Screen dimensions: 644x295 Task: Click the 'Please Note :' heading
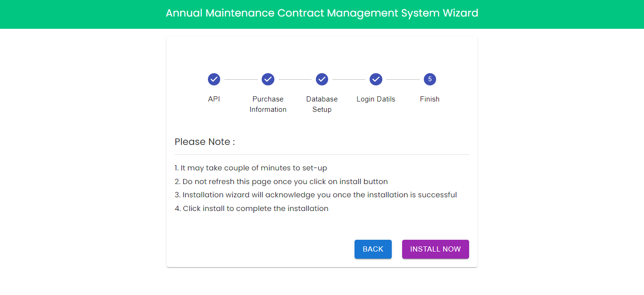point(205,142)
